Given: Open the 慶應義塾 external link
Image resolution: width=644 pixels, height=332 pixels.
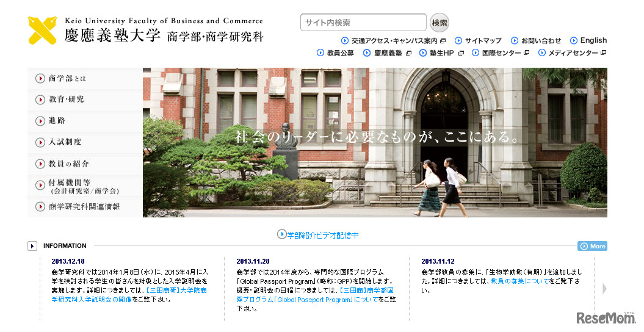Looking at the screenshot, I should 388,53.
